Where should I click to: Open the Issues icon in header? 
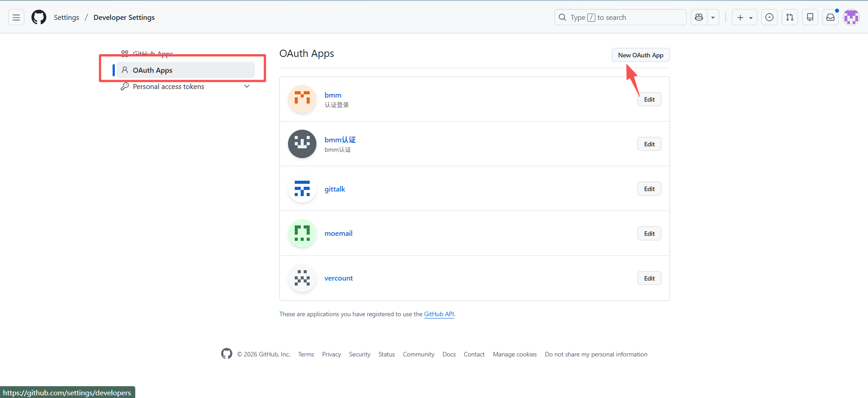769,18
